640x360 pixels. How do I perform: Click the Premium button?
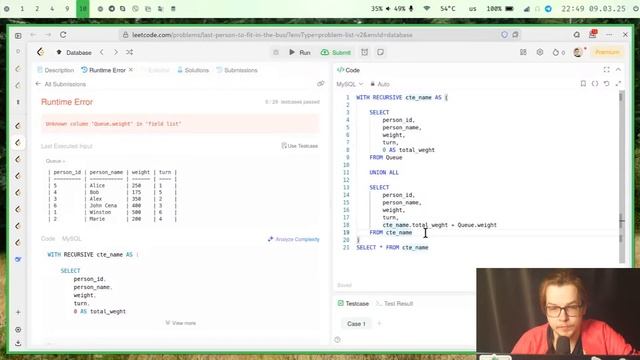pos(607,52)
